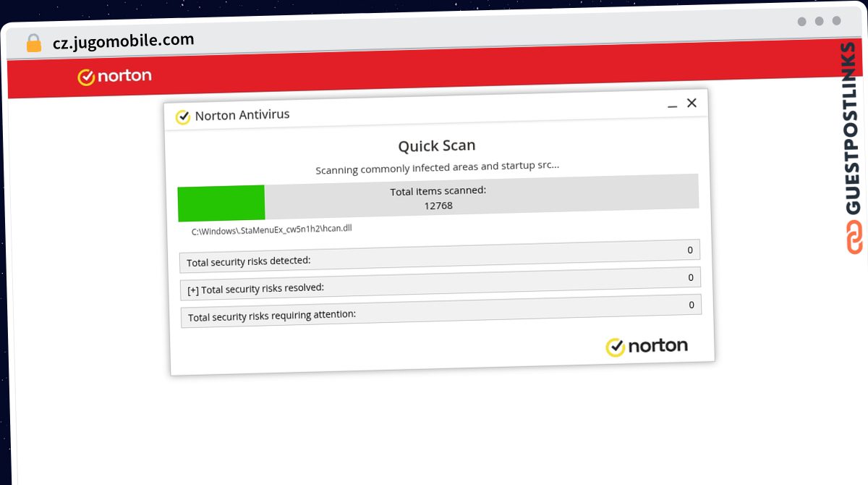
Task: Select the cz.jugomobile.com address text
Action: 124,41
